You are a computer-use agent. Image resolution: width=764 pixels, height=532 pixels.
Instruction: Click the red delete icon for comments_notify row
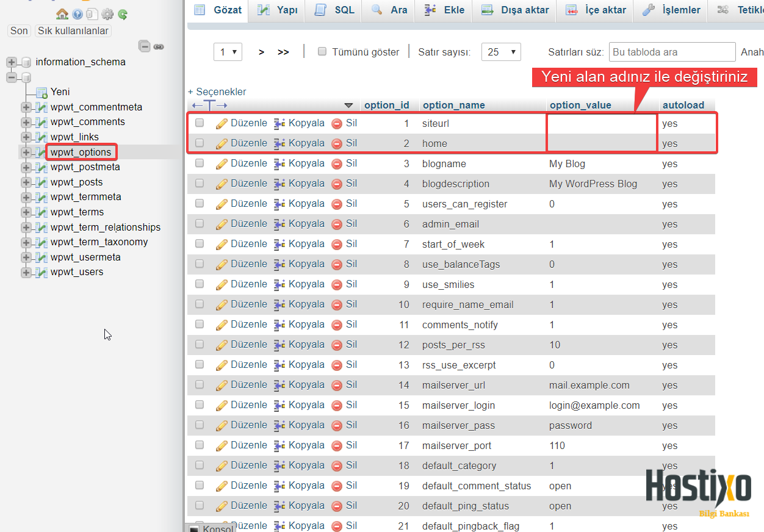pyautogui.click(x=337, y=325)
